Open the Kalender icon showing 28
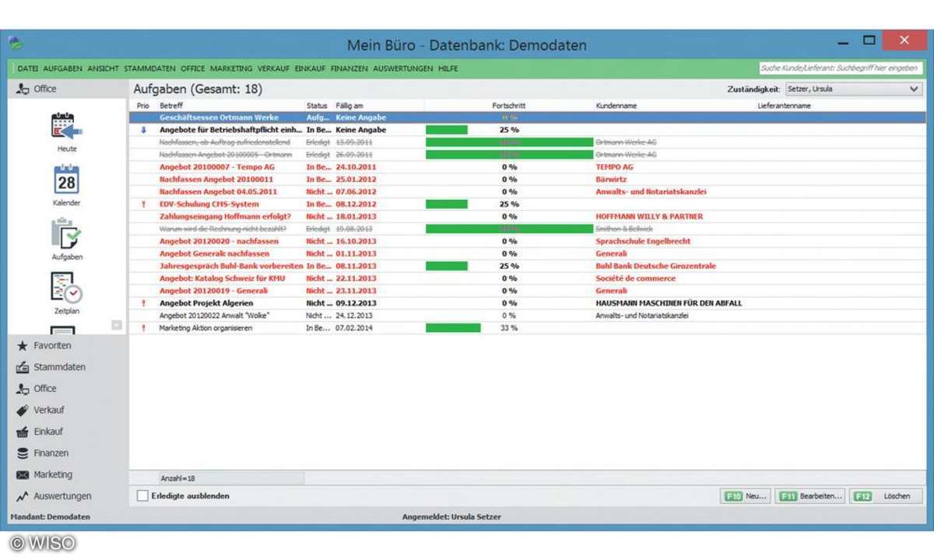This screenshot has width=934, height=560. click(x=67, y=180)
